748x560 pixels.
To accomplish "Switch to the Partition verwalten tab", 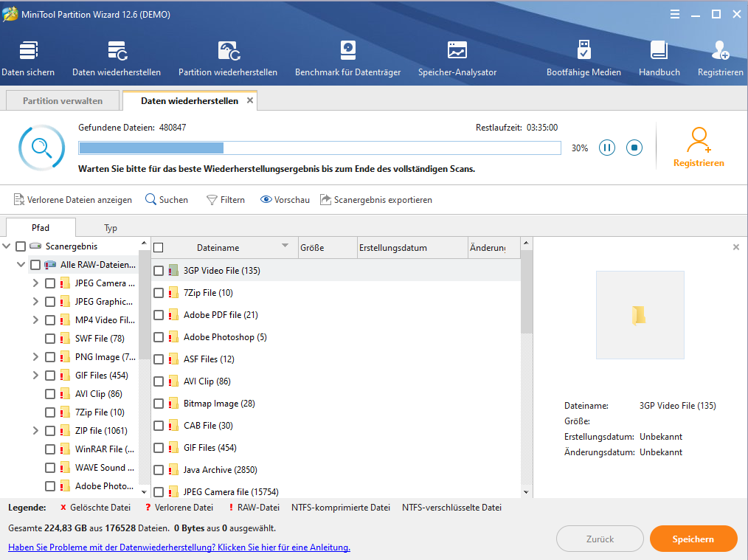I will click(63, 100).
